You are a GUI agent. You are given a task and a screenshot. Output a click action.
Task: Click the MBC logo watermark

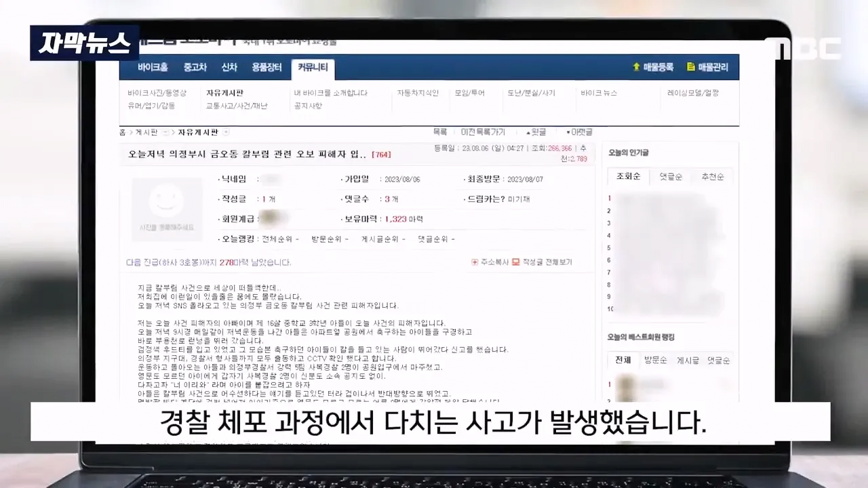(x=804, y=49)
